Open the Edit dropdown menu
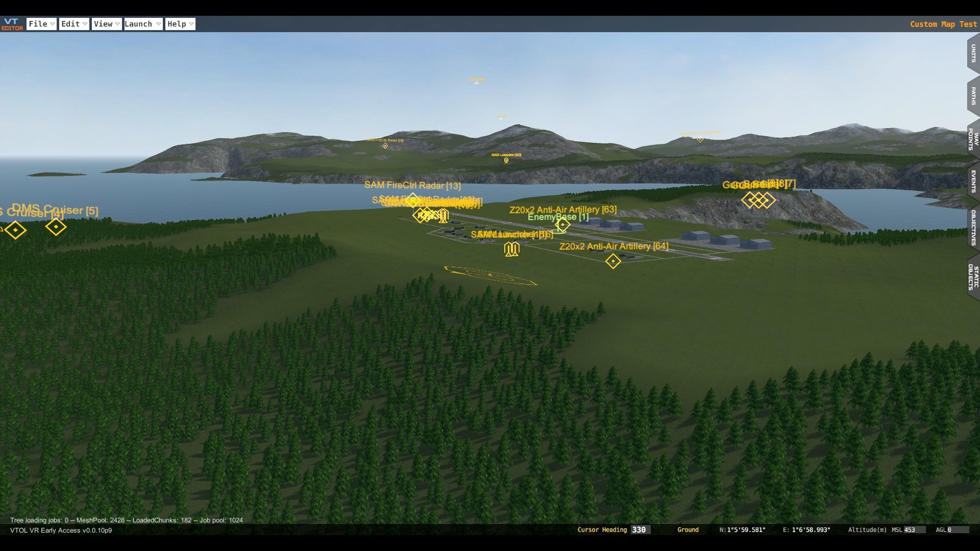 [x=74, y=24]
